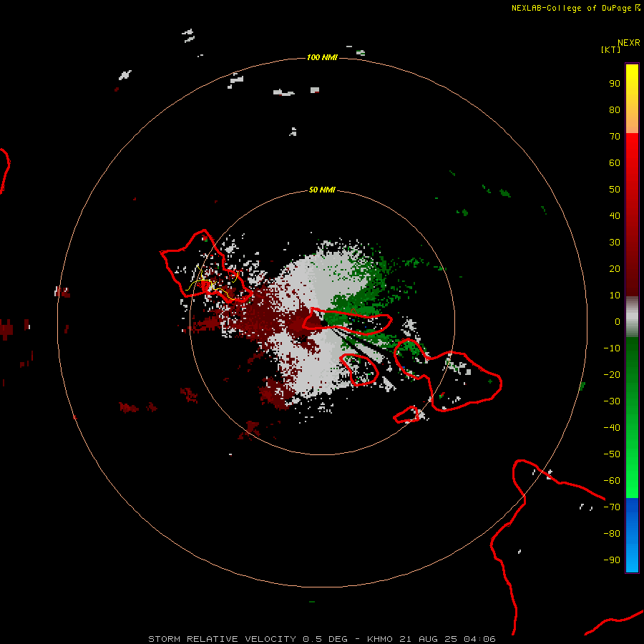
Task: Click the blue bottom segment of color bar
Action: (632, 535)
